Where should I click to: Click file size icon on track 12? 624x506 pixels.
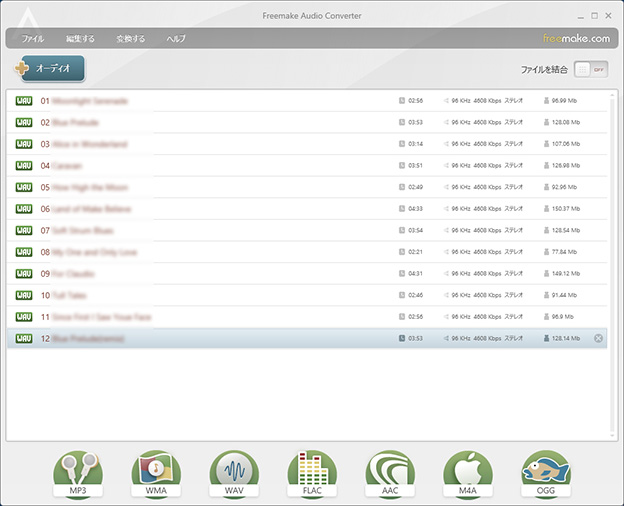point(546,338)
